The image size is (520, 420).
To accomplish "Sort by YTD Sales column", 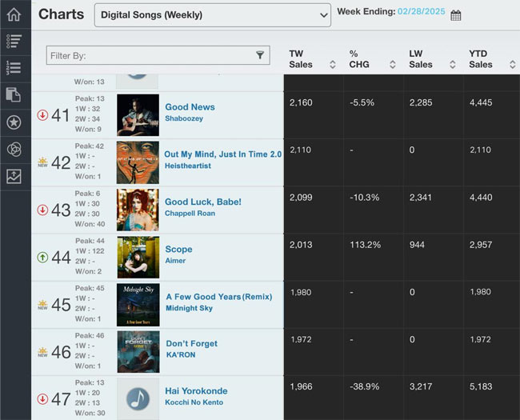I will pyautogui.click(x=513, y=64).
